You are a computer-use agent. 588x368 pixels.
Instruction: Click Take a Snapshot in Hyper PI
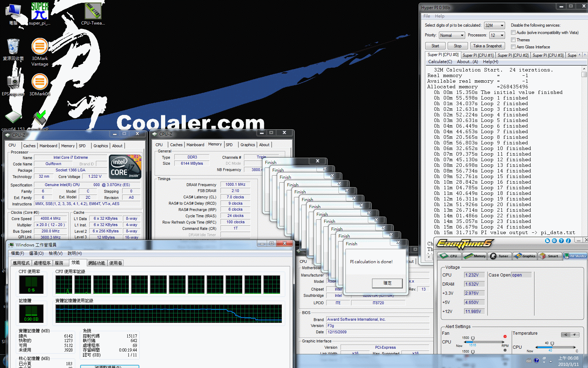[x=487, y=46]
